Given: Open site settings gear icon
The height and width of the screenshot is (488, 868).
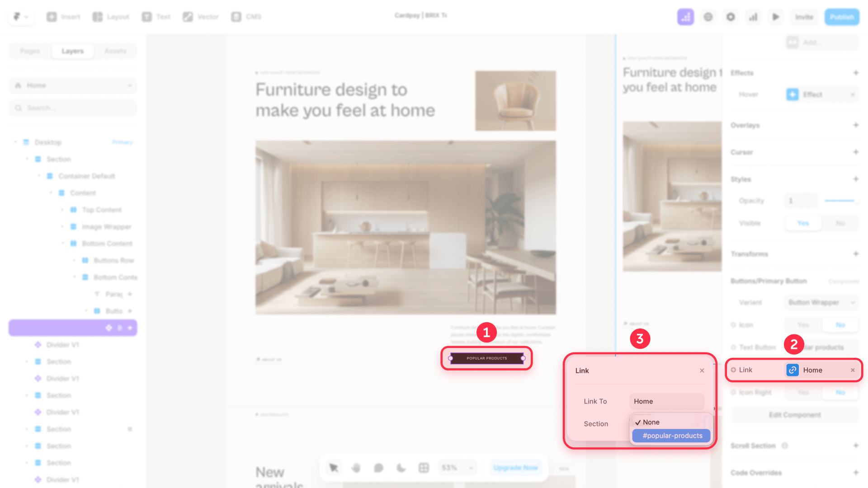Looking at the screenshot, I should [731, 17].
